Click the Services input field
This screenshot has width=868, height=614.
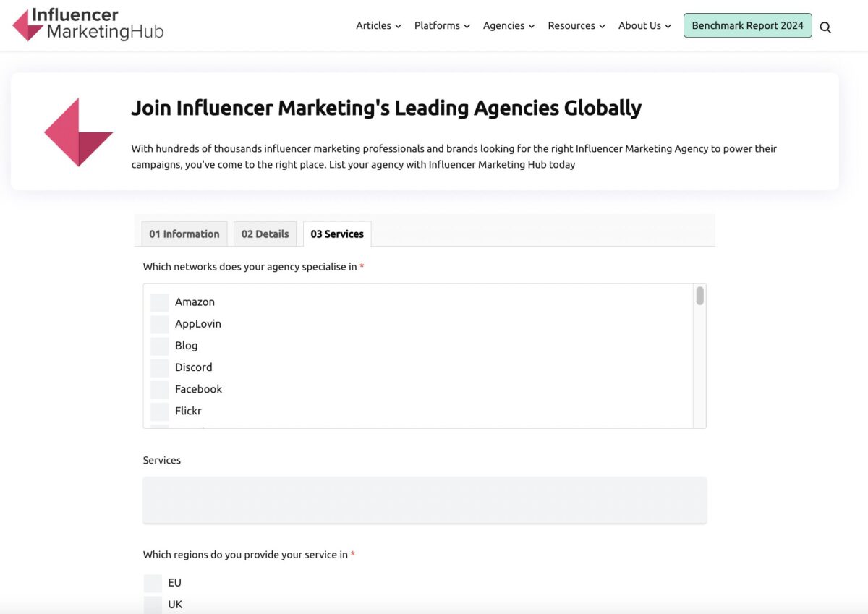tap(425, 500)
